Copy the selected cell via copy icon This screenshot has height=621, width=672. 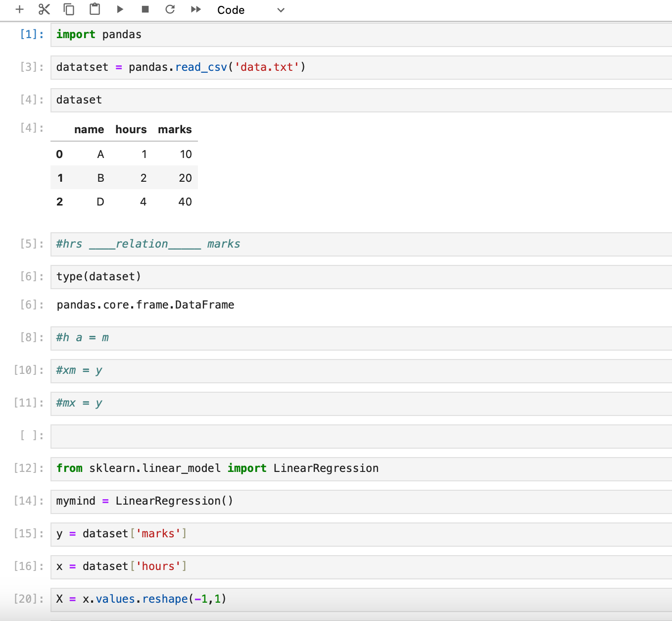pyautogui.click(x=69, y=9)
